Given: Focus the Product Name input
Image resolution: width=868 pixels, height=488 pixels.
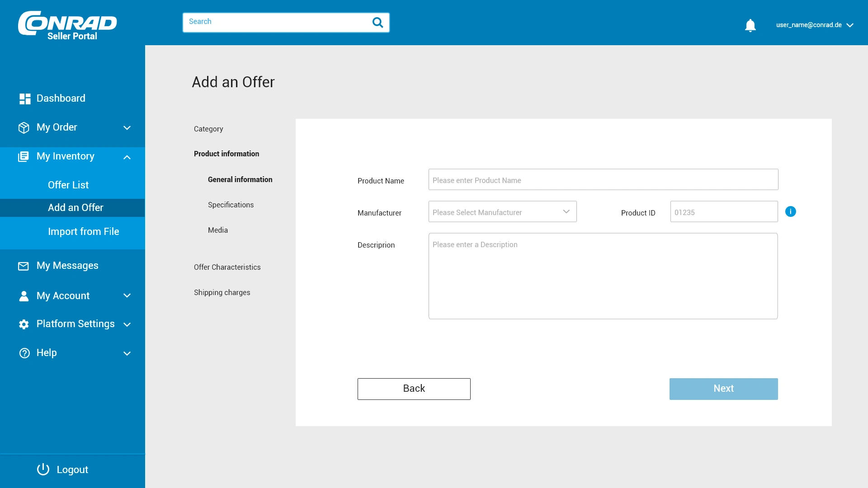Looking at the screenshot, I should pyautogui.click(x=603, y=180).
